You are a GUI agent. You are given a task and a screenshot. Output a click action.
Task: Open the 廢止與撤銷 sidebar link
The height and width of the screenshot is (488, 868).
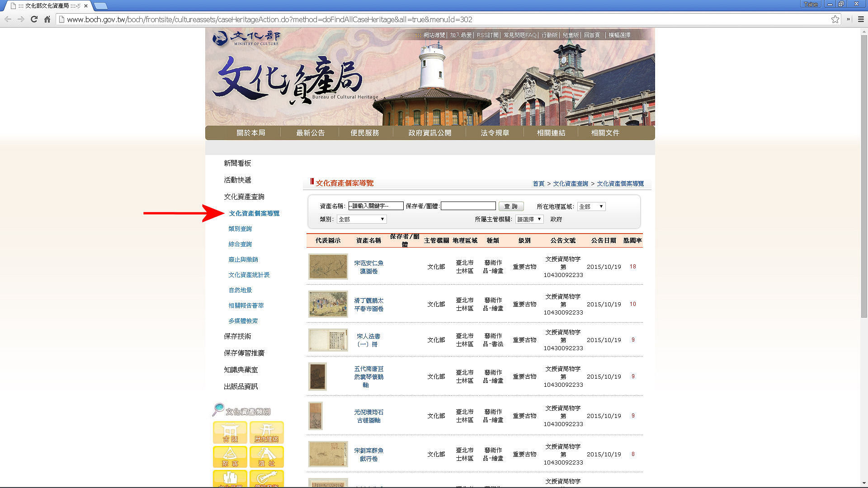click(x=243, y=259)
